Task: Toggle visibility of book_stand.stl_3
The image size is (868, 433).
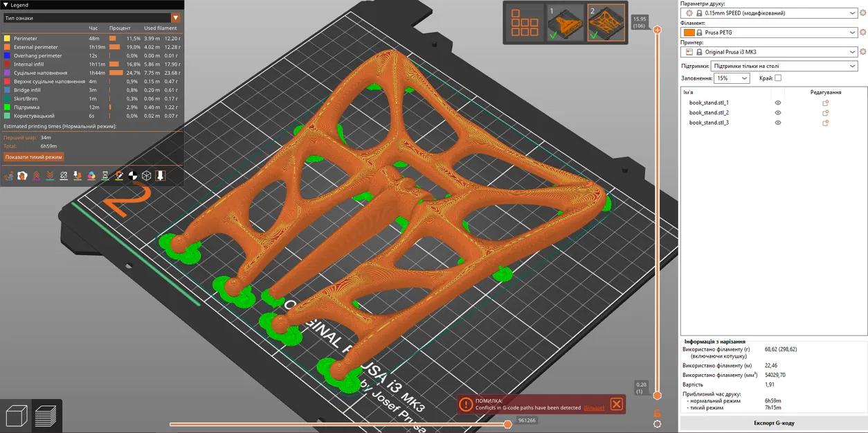Action: (x=778, y=123)
